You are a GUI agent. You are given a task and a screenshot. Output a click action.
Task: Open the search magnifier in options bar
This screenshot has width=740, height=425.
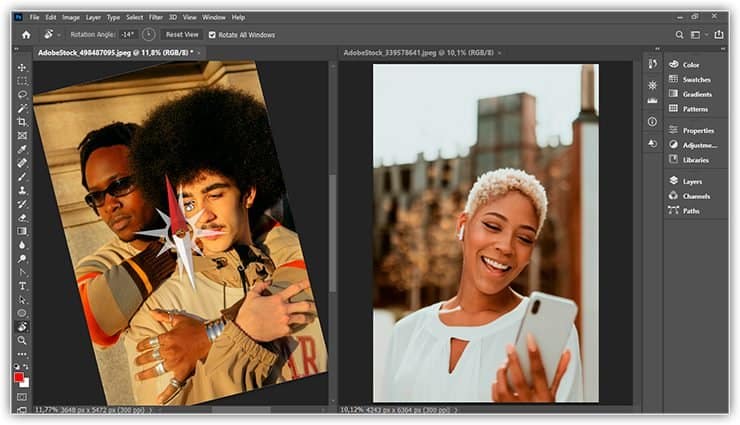point(680,34)
